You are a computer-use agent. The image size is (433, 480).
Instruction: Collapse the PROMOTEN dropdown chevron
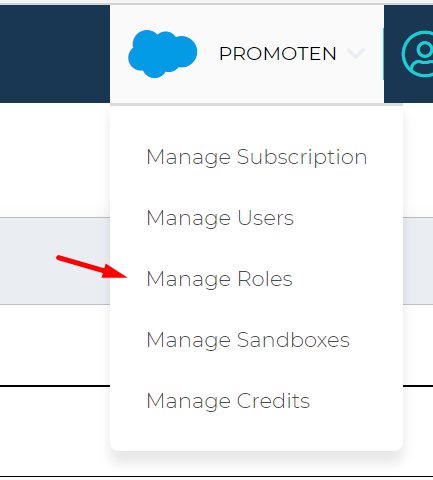[x=356, y=53]
